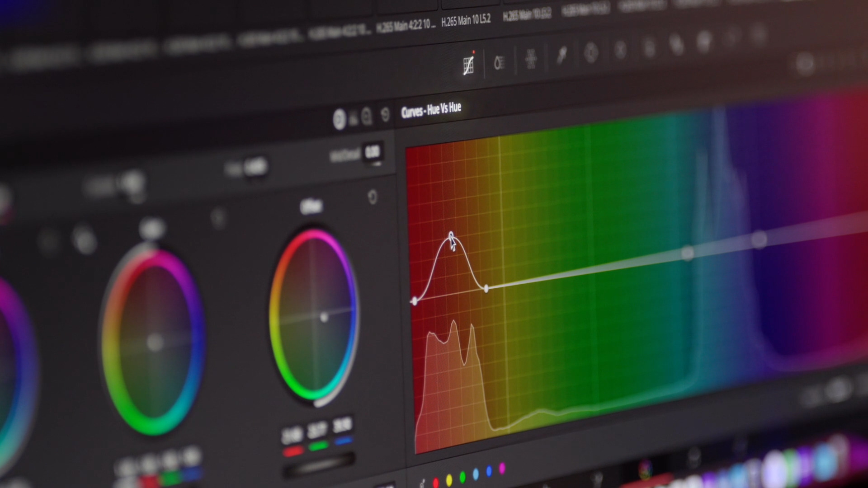Select the yellow hue preset dot
Screen dimensions: 868x488
coord(449,480)
